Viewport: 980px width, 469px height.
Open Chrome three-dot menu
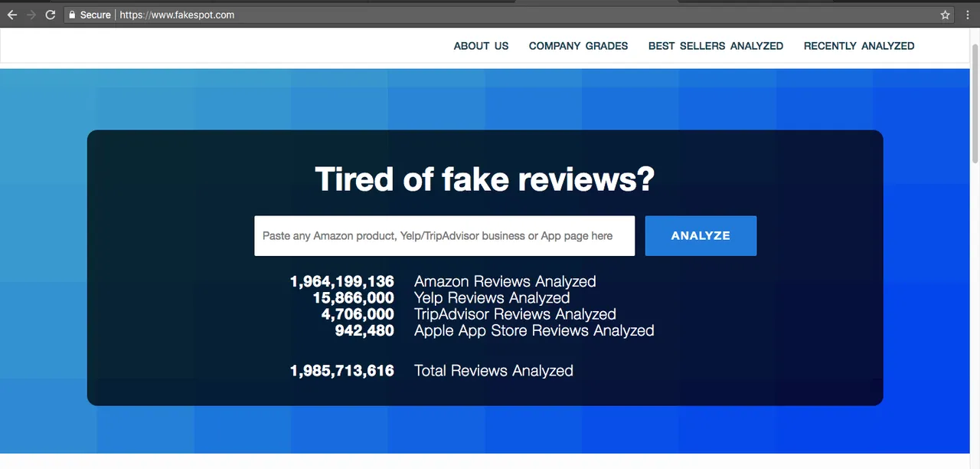pos(968,15)
